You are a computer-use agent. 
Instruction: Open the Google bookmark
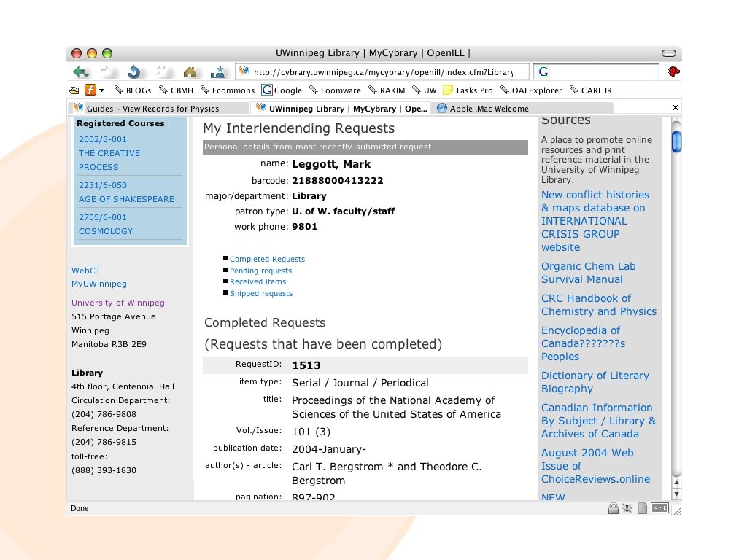click(x=282, y=90)
